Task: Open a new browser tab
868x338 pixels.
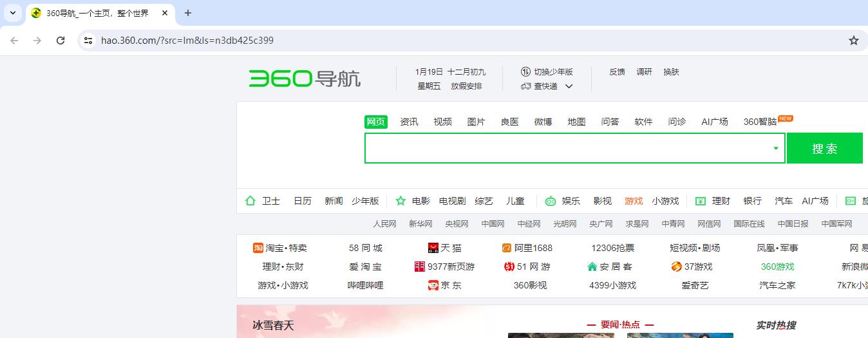Action: pyautogui.click(x=188, y=13)
